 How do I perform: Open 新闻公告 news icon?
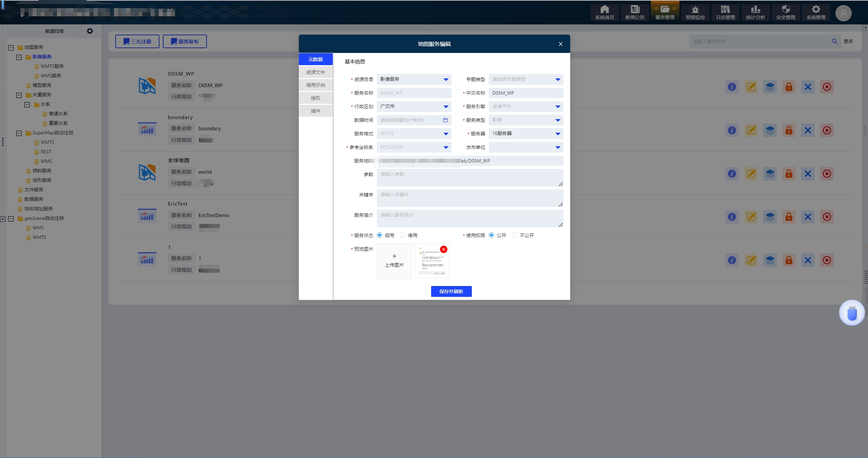635,13
